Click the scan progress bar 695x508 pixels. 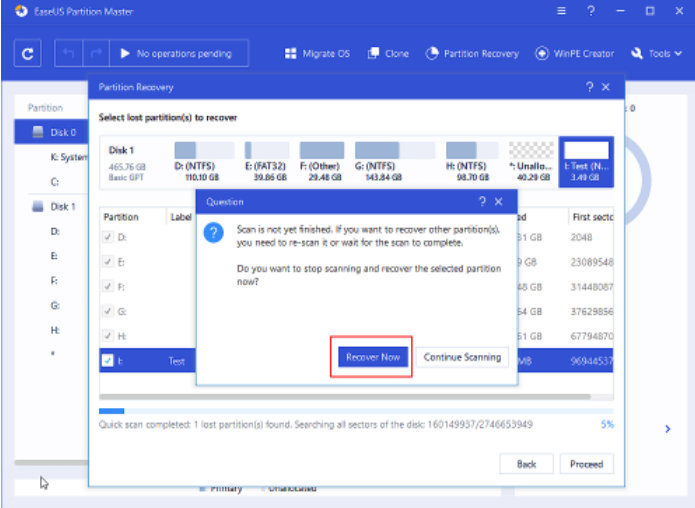[356, 411]
